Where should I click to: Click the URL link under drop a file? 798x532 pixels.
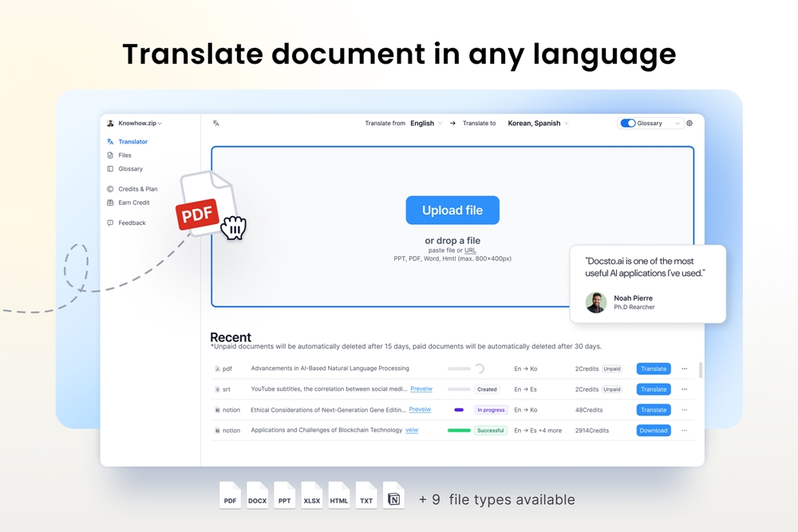tap(470, 250)
